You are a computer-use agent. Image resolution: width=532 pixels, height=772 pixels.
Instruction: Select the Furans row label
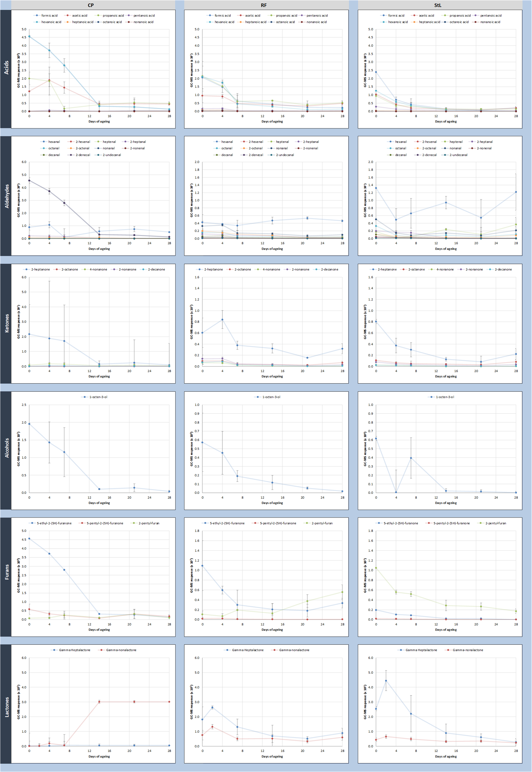click(6, 577)
